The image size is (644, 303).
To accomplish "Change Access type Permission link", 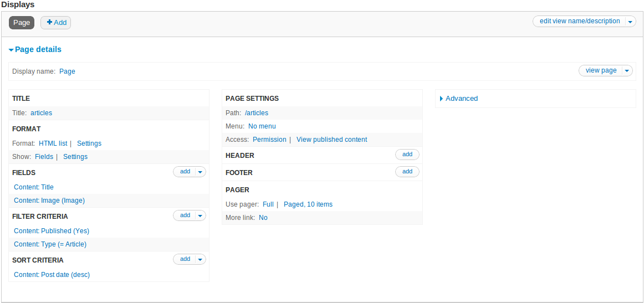I will [x=269, y=139].
